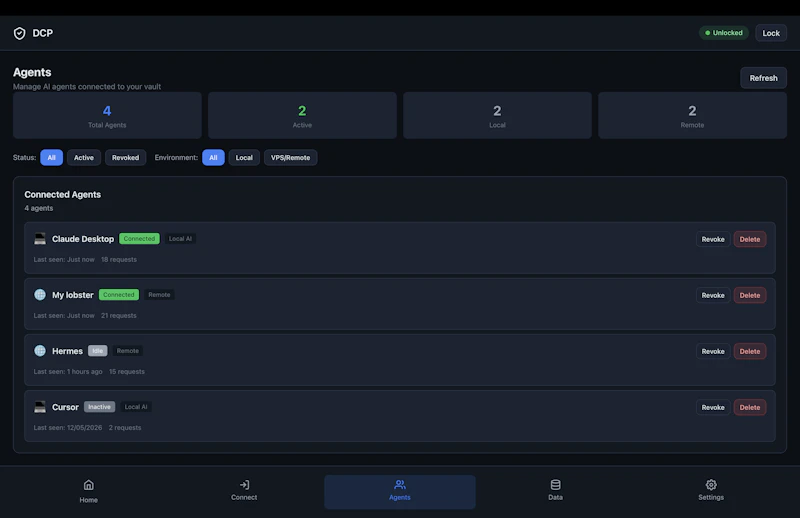The image size is (800, 518).
Task: Click the Remote count stat card
Action: tap(692, 115)
